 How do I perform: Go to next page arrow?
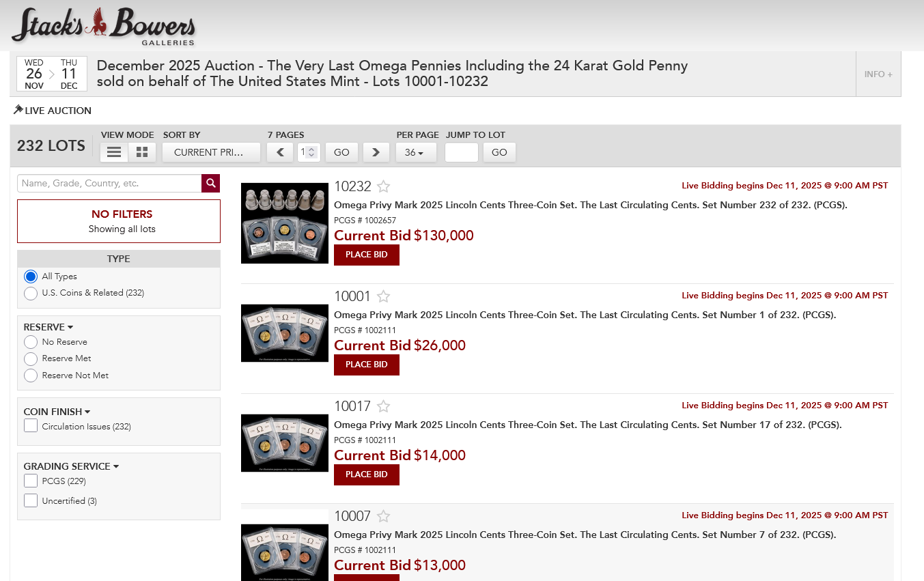(376, 152)
